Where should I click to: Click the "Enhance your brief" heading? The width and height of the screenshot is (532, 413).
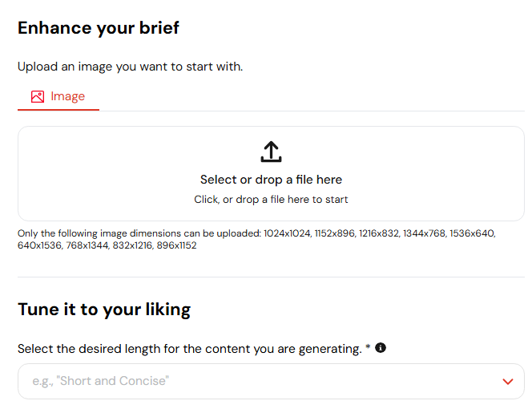pos(99,28)
